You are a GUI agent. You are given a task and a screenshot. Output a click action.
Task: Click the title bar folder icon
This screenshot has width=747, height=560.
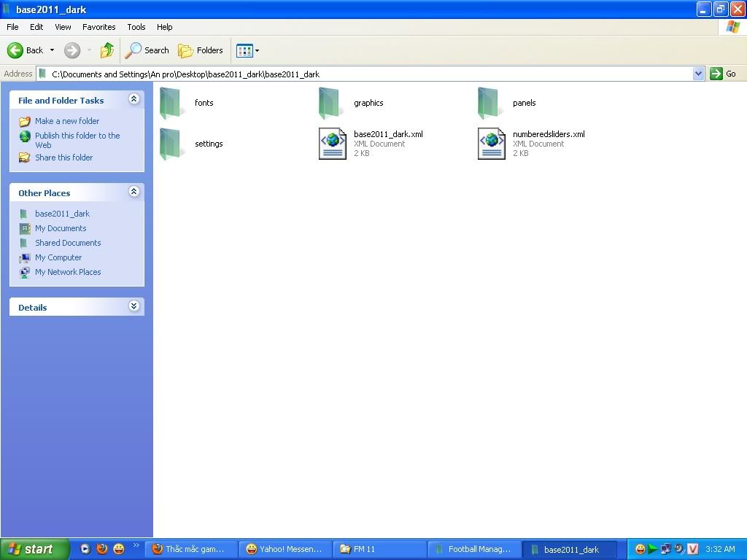click(6, 9)
